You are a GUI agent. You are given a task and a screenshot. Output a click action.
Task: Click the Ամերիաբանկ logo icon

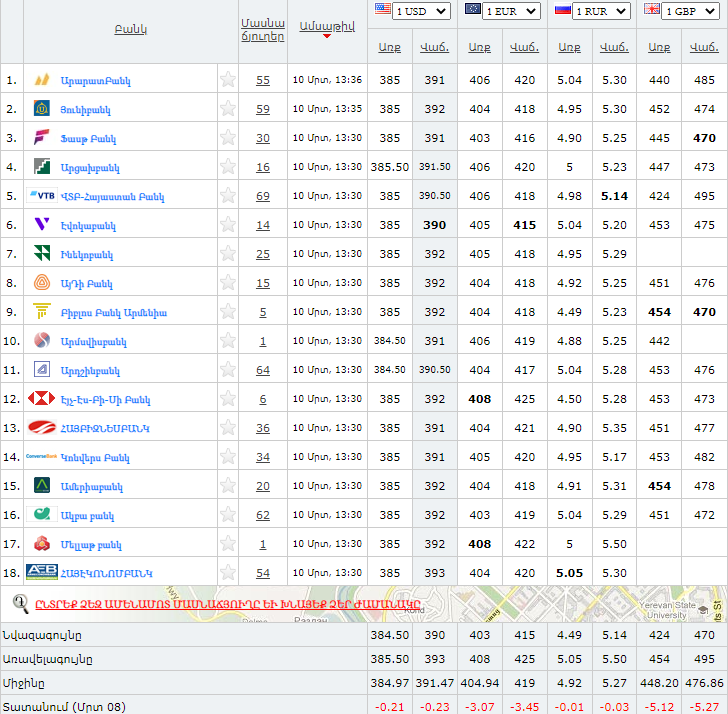click(x=42, y=486)
